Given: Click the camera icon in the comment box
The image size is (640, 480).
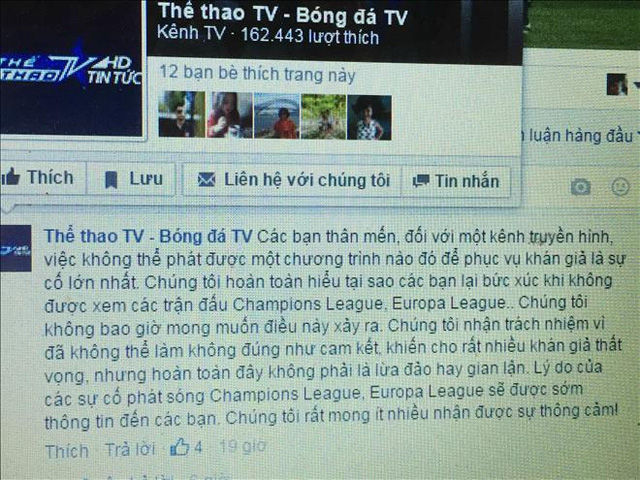Looking at the screenshot, I should (580, 187).
